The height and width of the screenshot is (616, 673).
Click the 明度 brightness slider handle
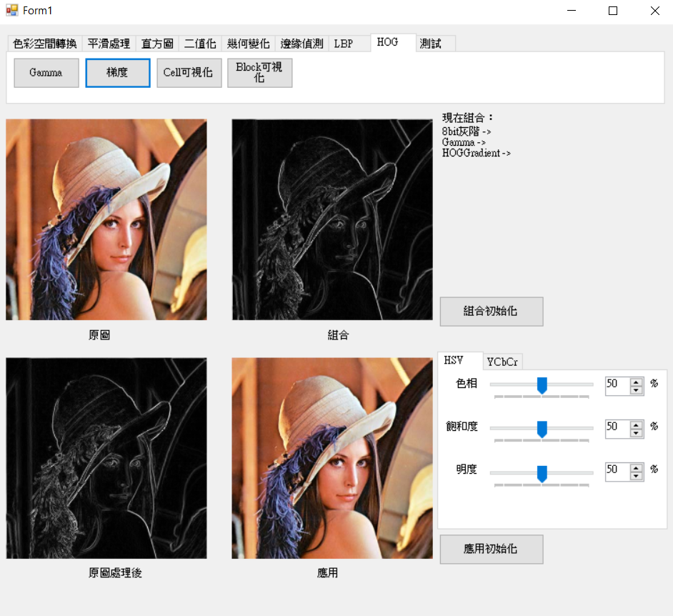click(x=542, y=474)
